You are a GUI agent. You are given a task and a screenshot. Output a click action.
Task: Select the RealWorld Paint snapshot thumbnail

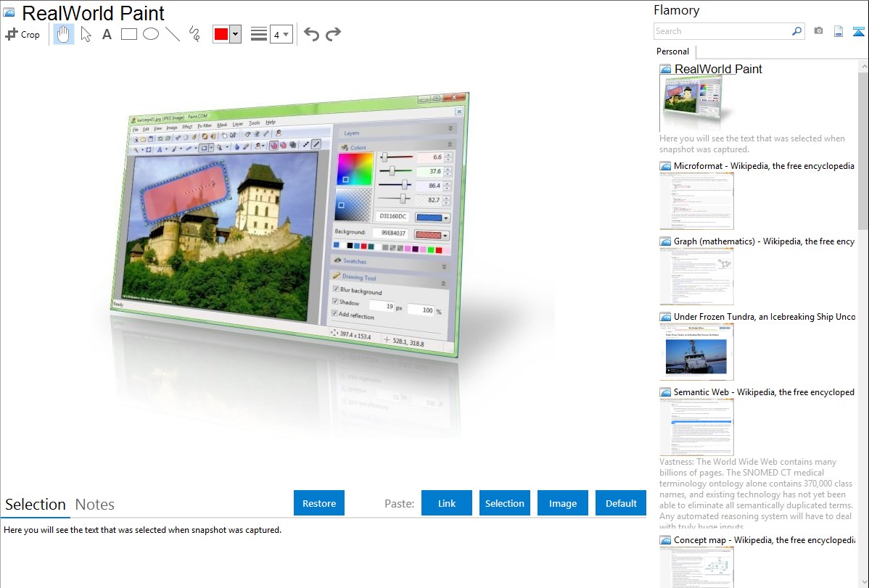click(x=696, y=104)
